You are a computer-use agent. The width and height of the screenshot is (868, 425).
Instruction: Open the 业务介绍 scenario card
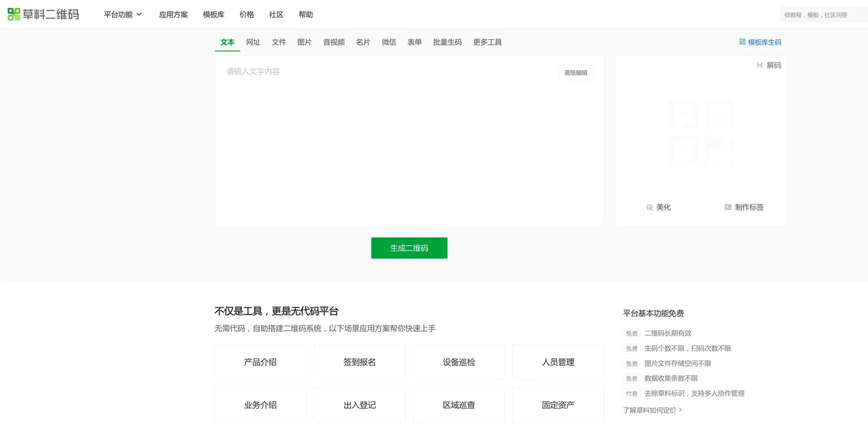(x=260, y=405)
